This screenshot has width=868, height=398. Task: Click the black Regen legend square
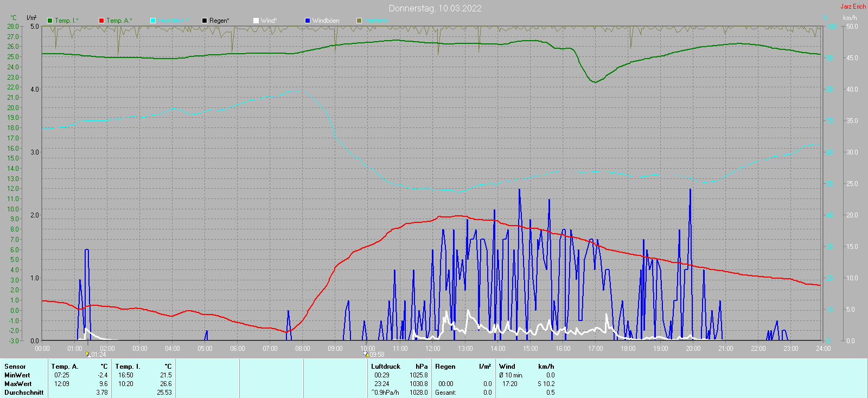205,21
